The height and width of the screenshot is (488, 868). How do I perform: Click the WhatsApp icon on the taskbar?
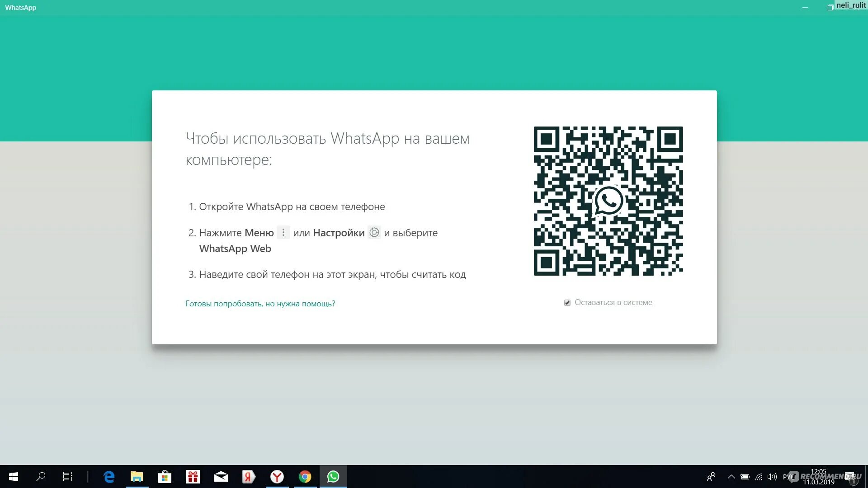click(x=333, y=477)
